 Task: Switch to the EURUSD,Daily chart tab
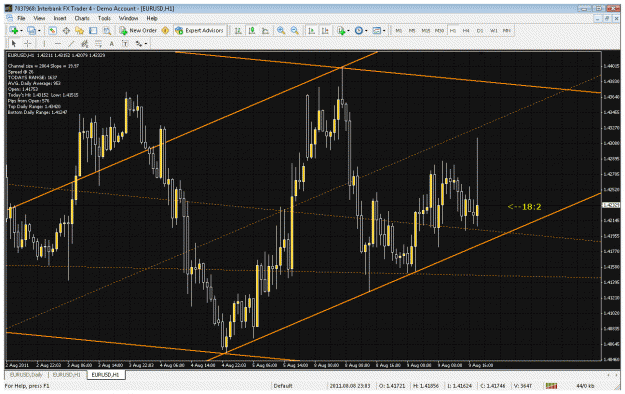(26, 375)
